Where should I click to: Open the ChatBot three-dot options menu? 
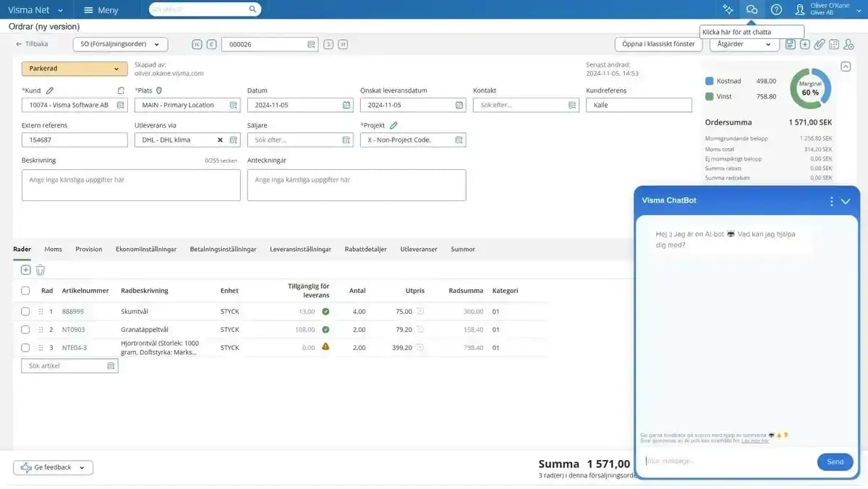832,201
